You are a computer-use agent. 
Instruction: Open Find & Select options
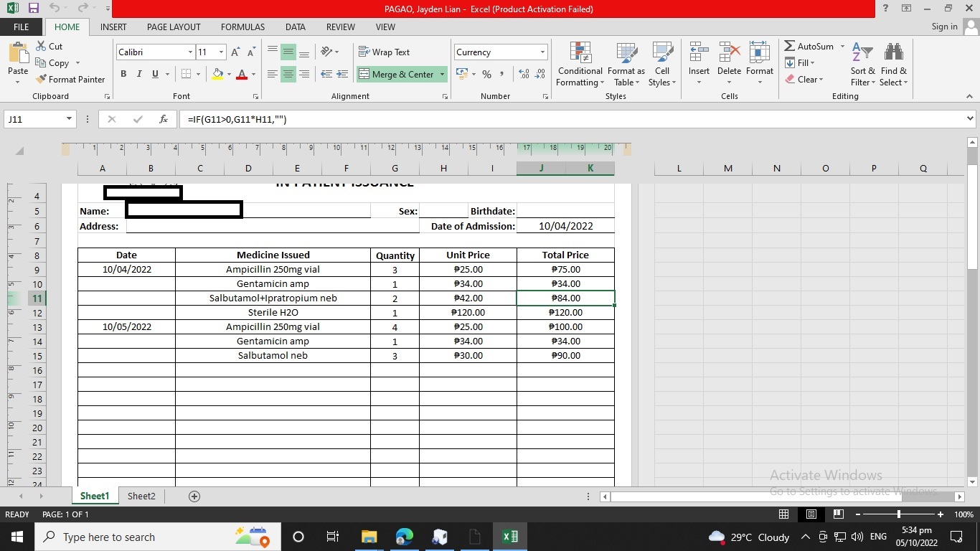point(894,63)
